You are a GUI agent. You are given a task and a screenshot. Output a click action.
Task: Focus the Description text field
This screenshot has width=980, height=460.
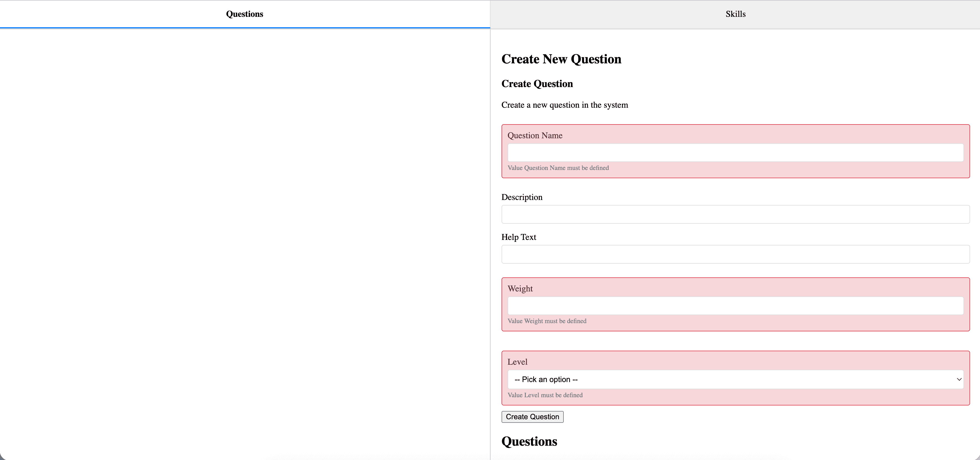pos(735,214)
